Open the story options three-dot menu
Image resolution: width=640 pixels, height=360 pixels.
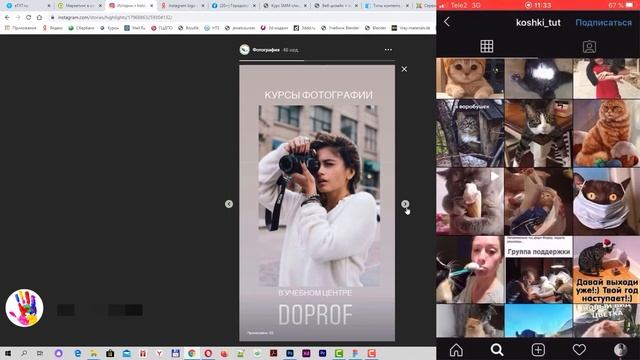[x=388, y=50]
